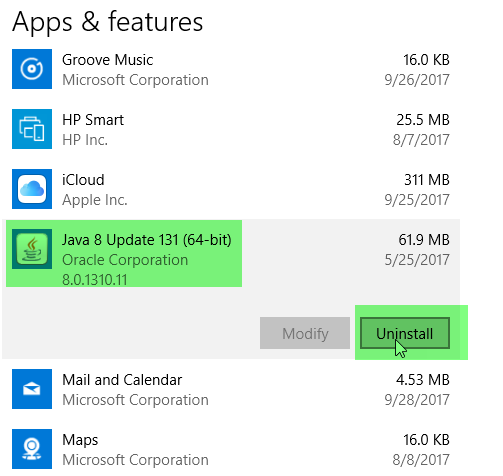Uninstall Java 8 Update 131
Viewport: 503px width, 476px height.
[405, 333]
